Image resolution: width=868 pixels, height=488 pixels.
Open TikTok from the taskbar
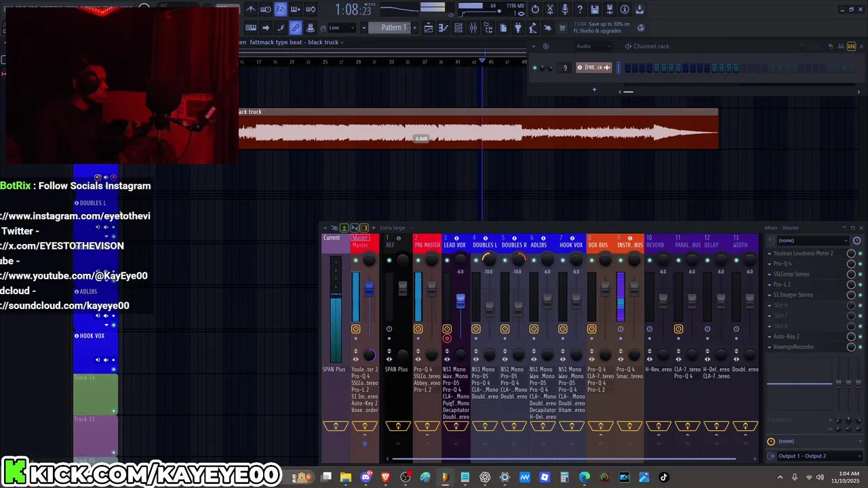coord(663,477)
